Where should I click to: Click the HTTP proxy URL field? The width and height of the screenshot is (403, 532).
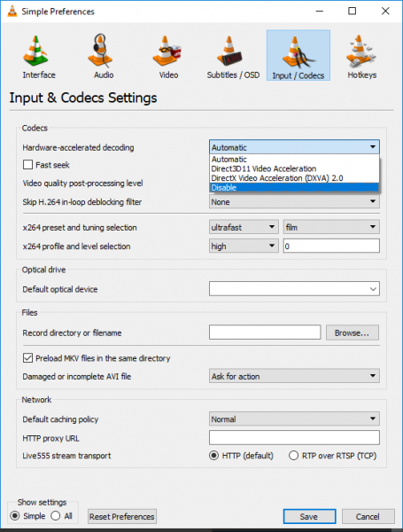(x=294, y=438)
